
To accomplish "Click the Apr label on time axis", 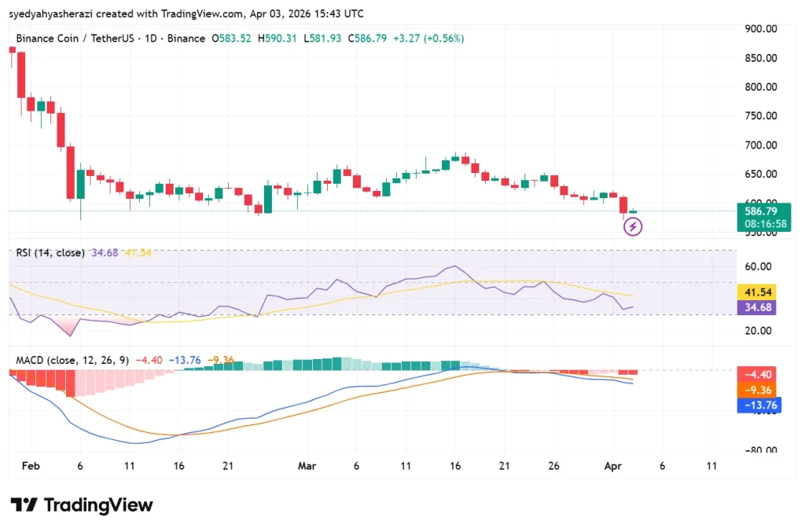I will coord(613,466).
